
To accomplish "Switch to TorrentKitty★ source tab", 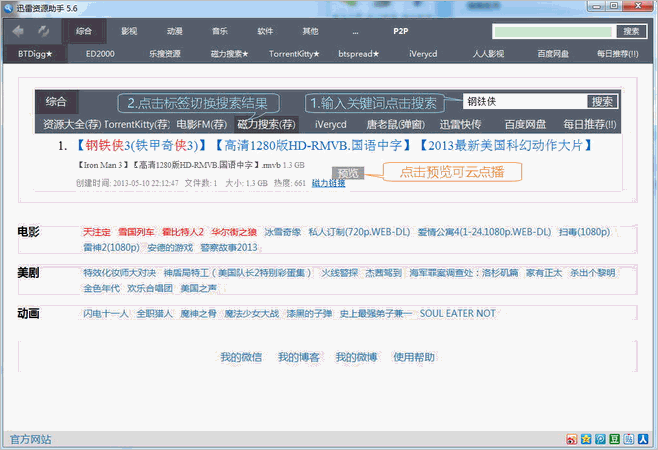I will click(294, 54).
